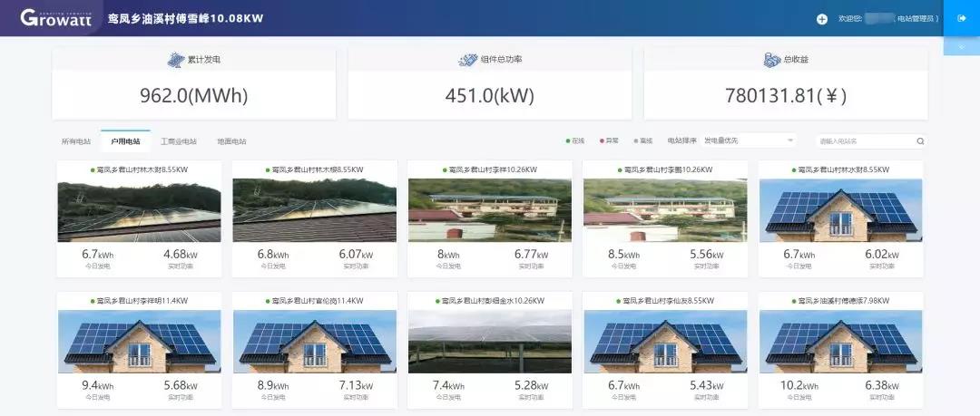Click the 累计发电 solar panel icon
The height and width of the screenshot is (416, 980).
[175, 60]
